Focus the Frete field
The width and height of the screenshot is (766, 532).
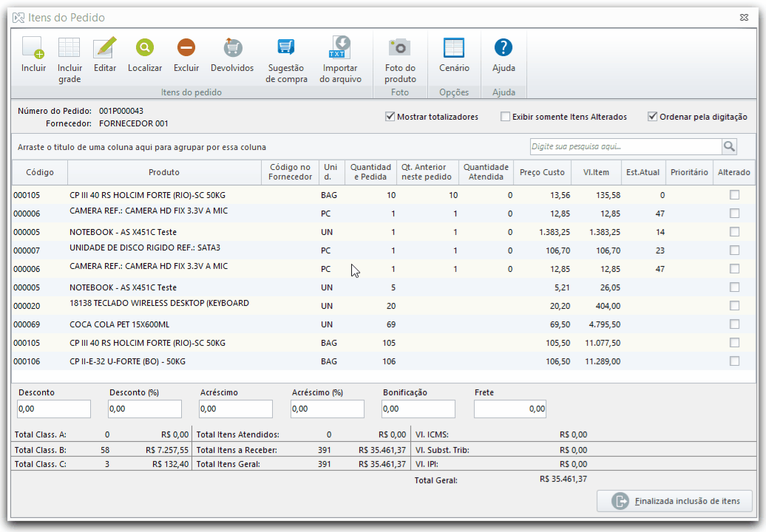[510, 409]
